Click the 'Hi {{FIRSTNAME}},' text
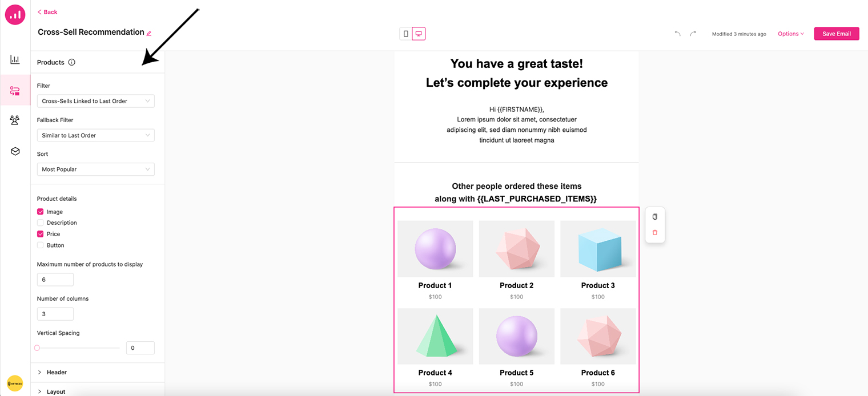Screen dimensions: 868x396 point(517,109)
